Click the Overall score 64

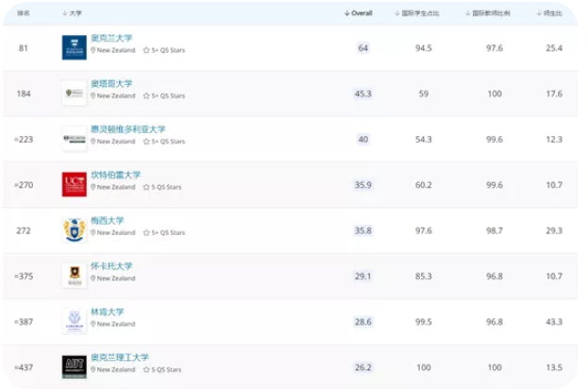click(363, 48)
